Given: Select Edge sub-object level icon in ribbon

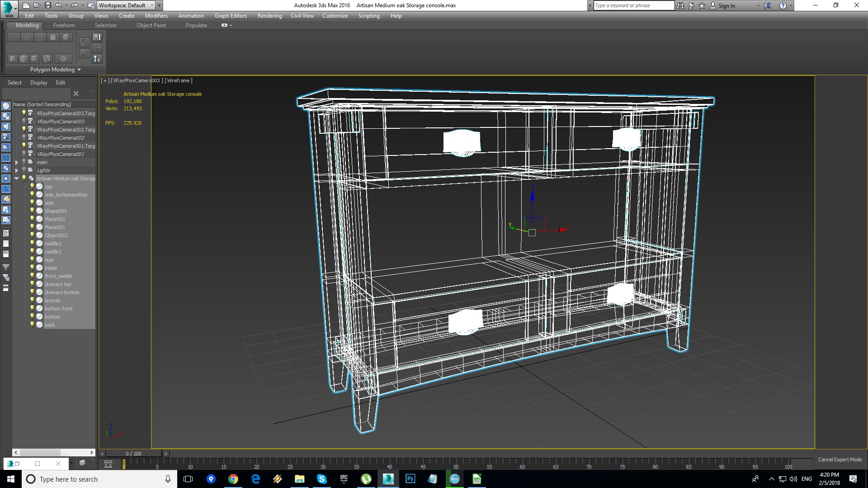Looking at the screenshot, I should click(x=27, y=37).
